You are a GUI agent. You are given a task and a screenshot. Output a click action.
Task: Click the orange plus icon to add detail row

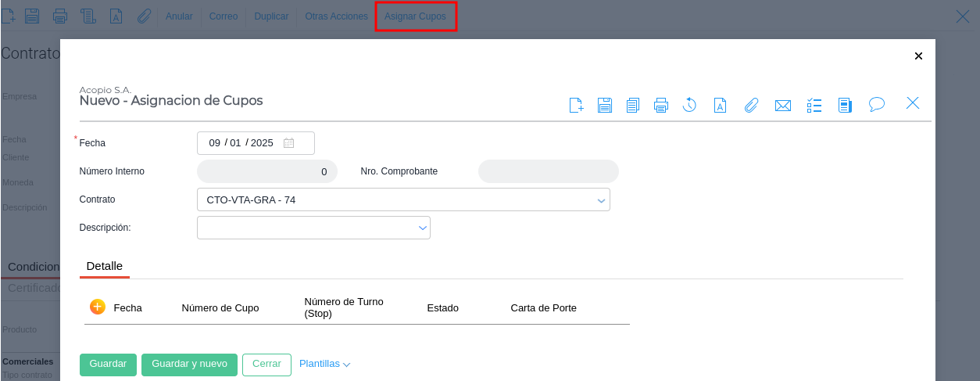click(x=97, y=307)
